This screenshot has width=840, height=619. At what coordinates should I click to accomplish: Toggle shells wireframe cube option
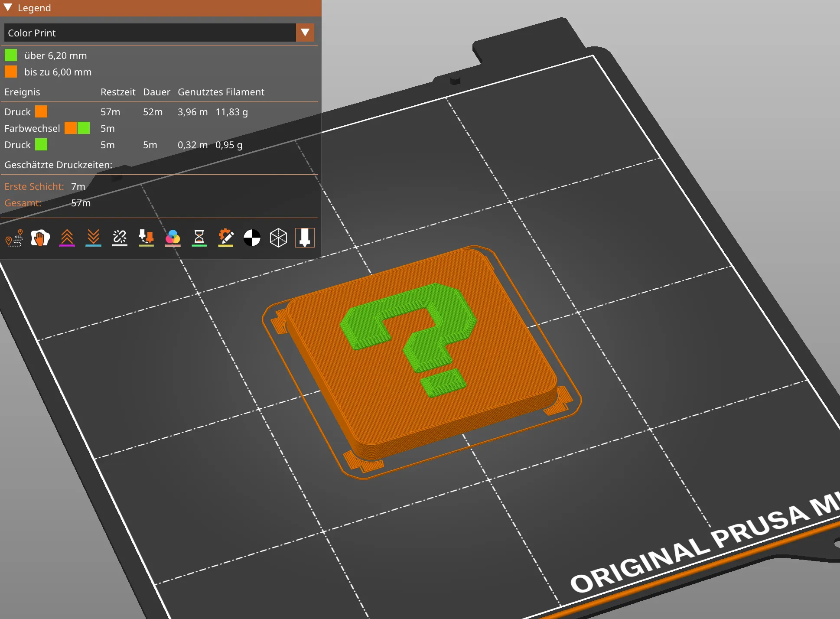[x=278, y=238]
